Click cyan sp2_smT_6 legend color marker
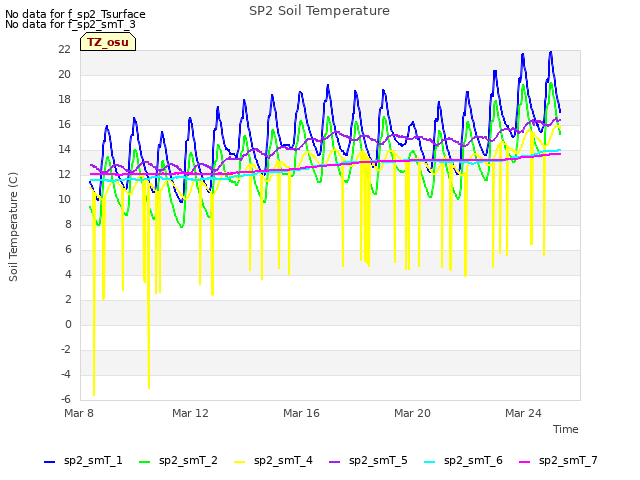 (x=429, y=462)
